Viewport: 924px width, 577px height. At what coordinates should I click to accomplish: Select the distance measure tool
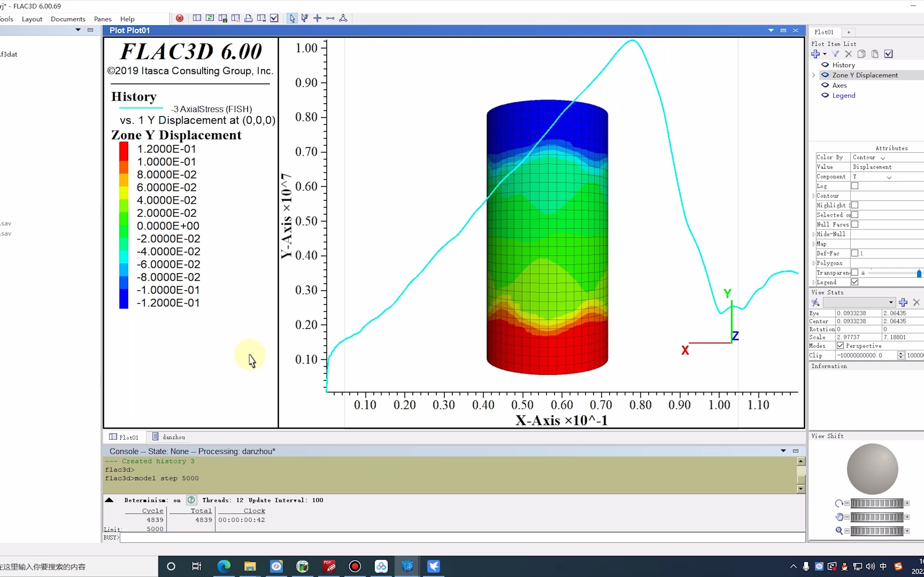point(330,18)
